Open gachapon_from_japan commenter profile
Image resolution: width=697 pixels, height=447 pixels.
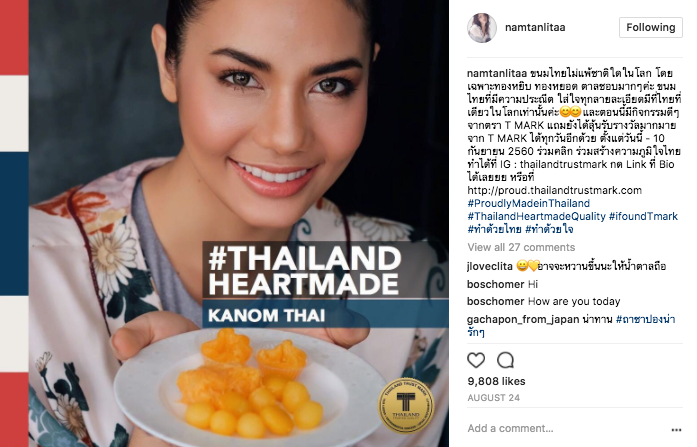click(x=523, y=319)
